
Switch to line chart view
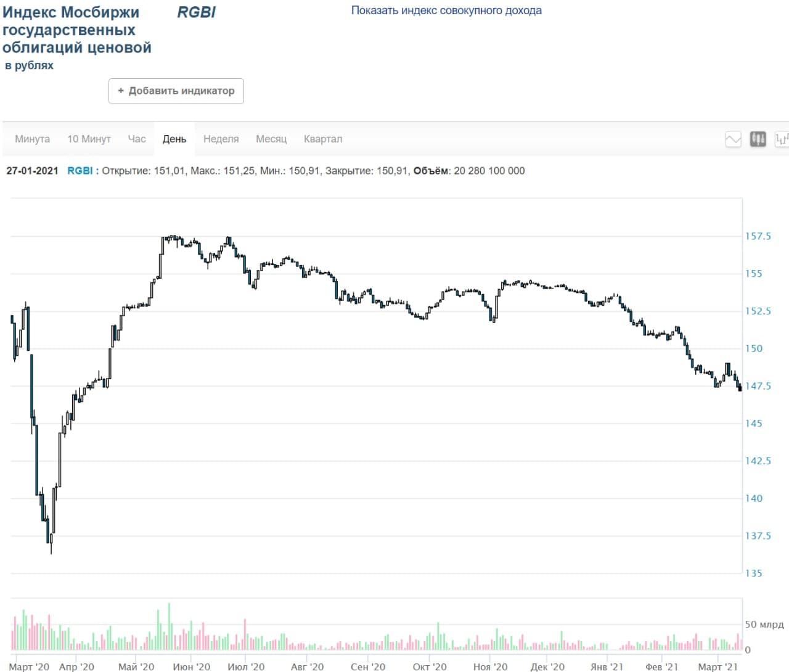click(733, 139)
